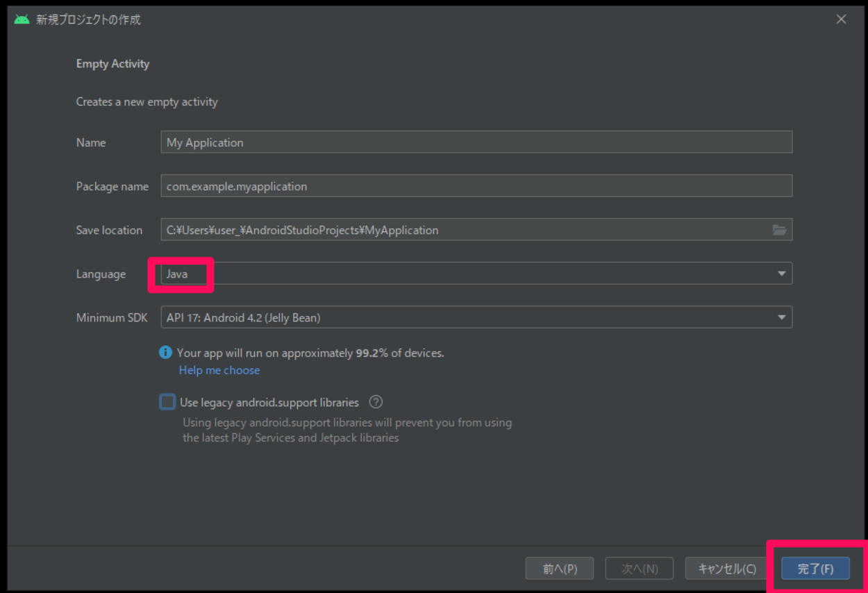Viewport: 868px width, 593px height.
Task: Click the 99.2% of devices text
Action: (x=400, y=353)
